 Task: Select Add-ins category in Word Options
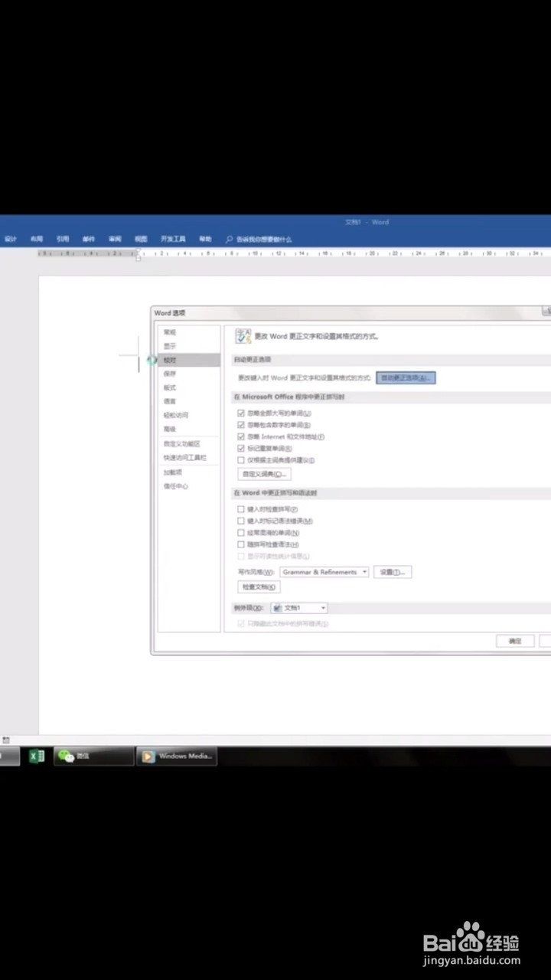click(188, 472)
